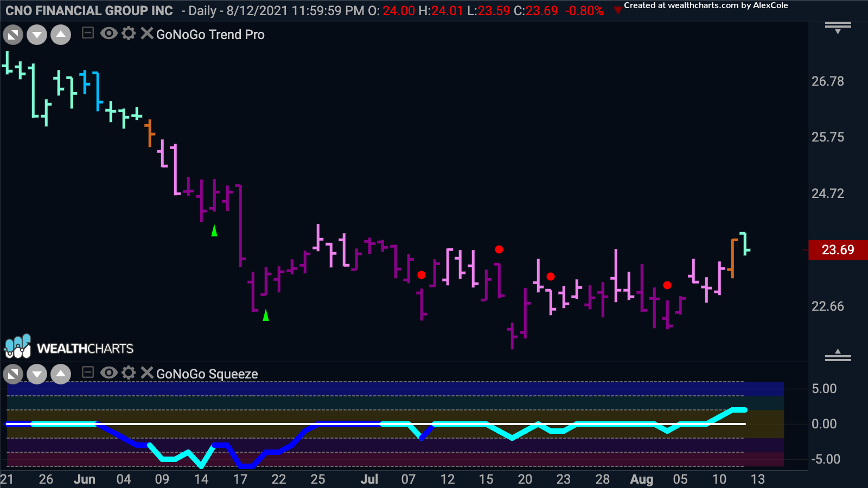Move GoNoGo Trend Pro panel down

[37, 35]
